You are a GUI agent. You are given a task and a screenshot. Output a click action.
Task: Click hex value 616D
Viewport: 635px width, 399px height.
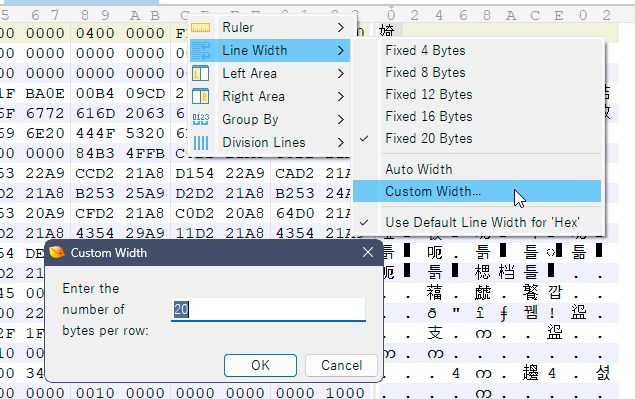pyautogui.click(x=95, y=113)
